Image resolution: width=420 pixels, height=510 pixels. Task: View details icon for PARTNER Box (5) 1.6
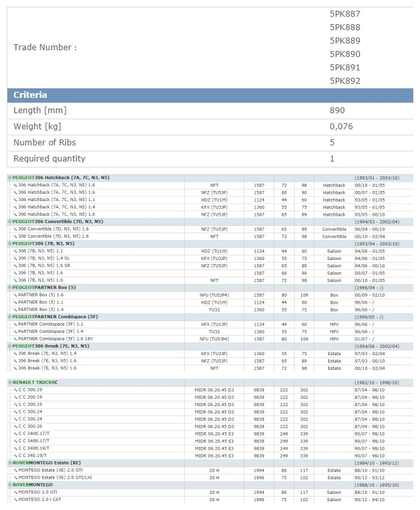click(15, 295)
